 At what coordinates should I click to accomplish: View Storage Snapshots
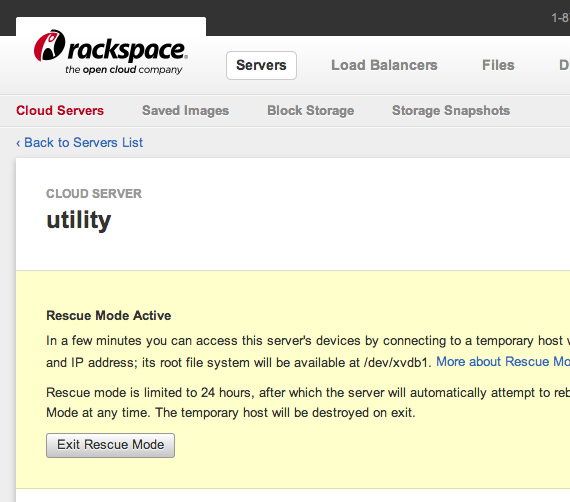pyautogui.click(x=451, y=111)
